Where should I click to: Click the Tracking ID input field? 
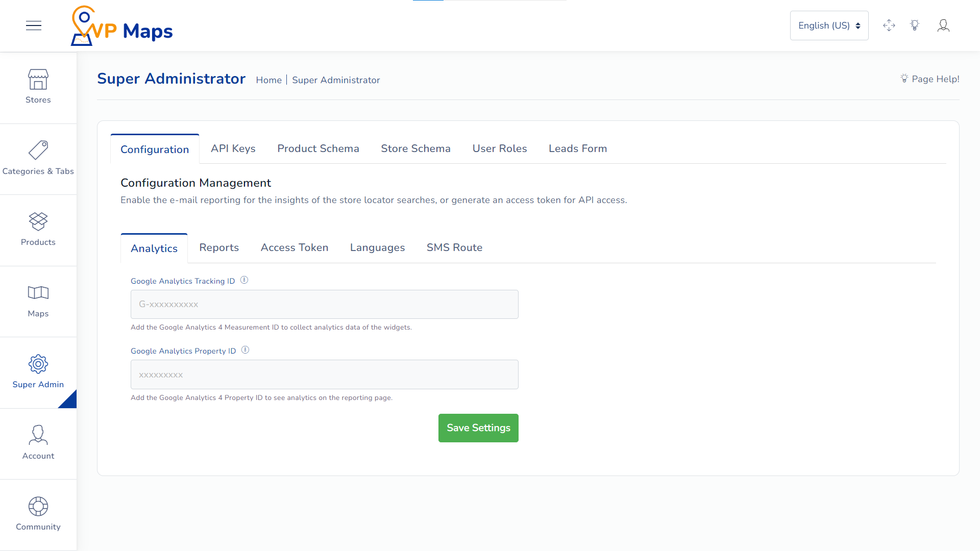click(x=325, y=305)
